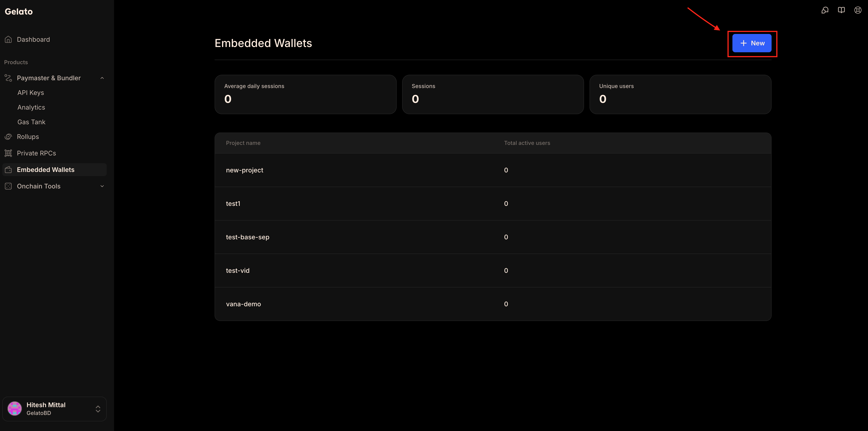
Task: Open the documentation book icon
Action: tap(841, 10)
